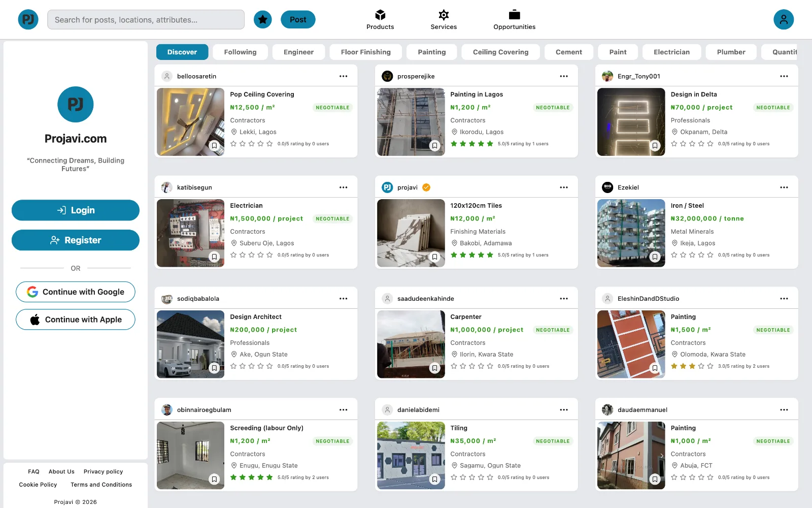Open the Privacy policy link
Viewport: 812px width, 508px height.
coord(103,471)
